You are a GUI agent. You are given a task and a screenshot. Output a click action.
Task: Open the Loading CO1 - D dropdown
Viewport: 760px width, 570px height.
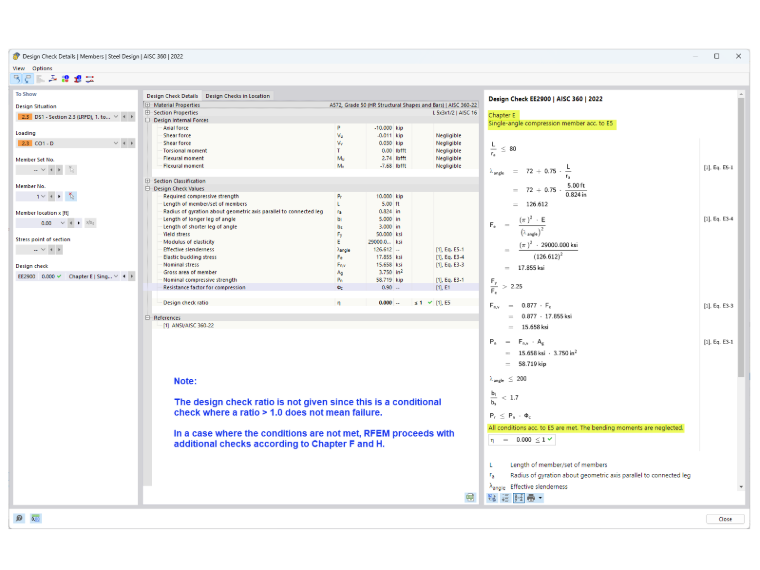116,143
